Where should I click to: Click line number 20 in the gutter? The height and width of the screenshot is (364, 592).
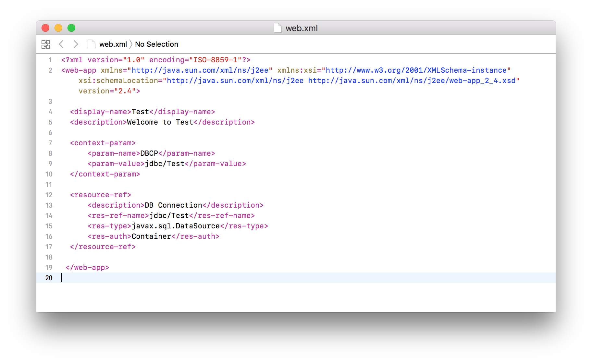[49, 278]
